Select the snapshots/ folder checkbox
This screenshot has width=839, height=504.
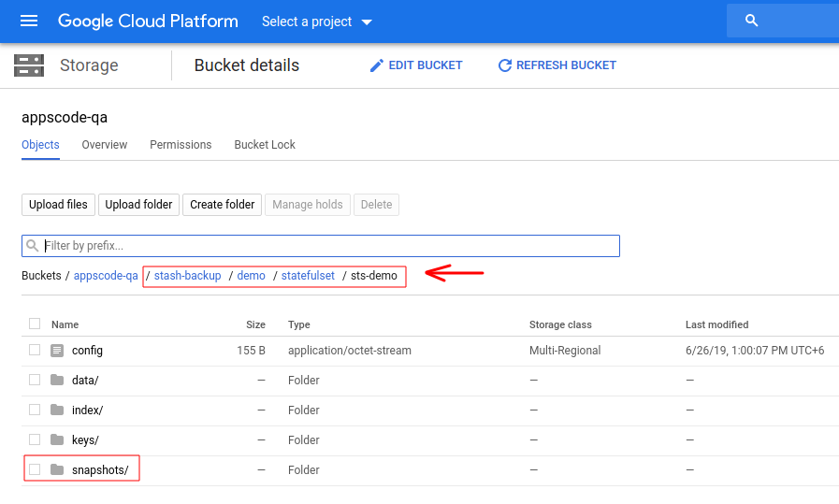coord(35,469)
